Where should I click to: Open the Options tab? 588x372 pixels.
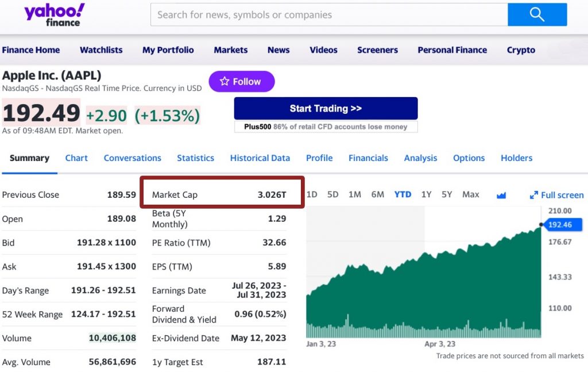(469, 158)
